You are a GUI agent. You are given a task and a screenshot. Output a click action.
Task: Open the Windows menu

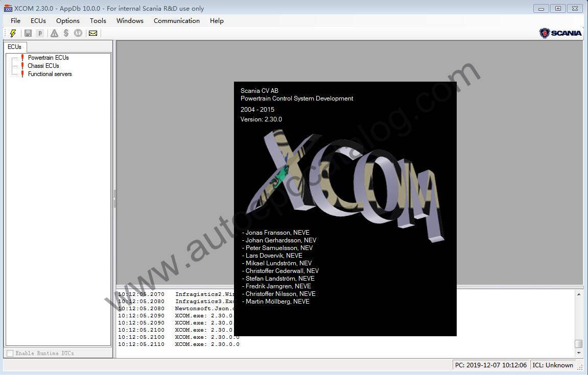point(130,20)
